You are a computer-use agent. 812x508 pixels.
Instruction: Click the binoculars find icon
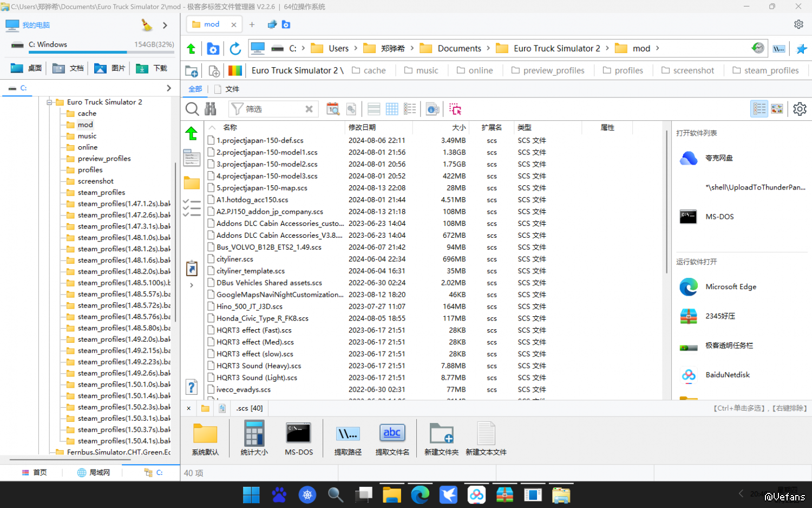click(211, 109)
